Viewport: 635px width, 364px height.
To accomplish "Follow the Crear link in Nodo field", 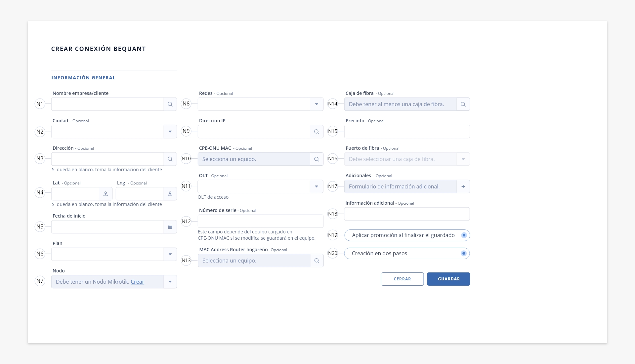I will [137, 282].
